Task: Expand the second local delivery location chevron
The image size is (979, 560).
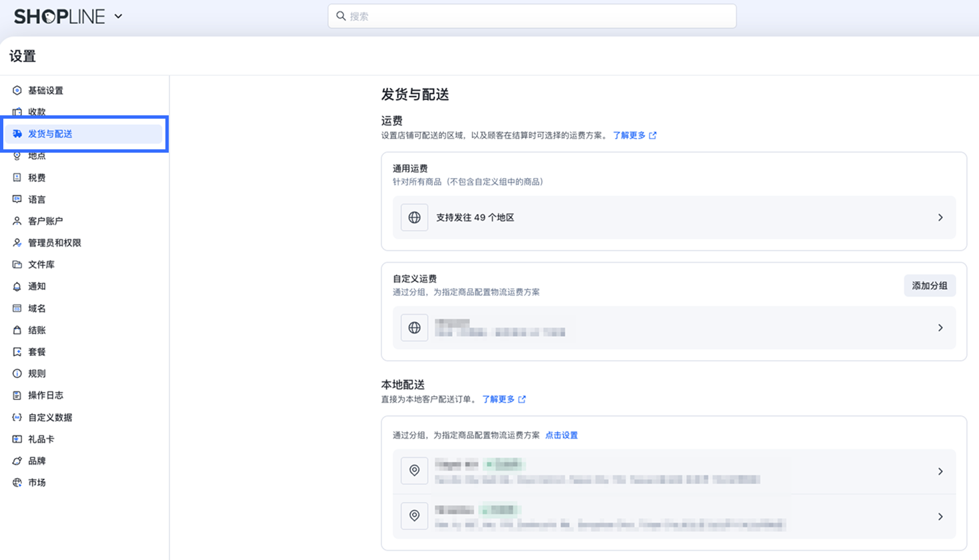Action: tap(940, 517)
